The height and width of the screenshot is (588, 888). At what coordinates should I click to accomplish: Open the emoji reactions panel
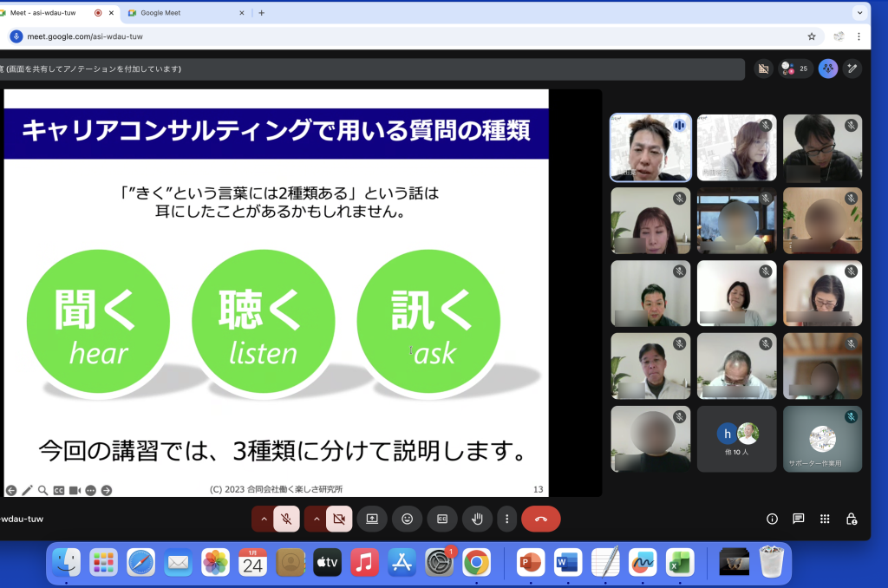pos(407,519)
